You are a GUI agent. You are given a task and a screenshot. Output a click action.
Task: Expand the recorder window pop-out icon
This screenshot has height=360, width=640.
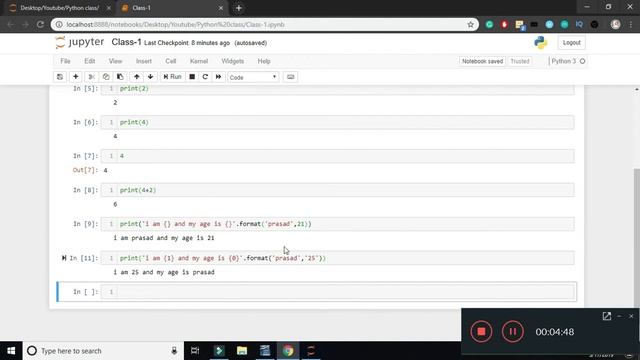(607, 316)
